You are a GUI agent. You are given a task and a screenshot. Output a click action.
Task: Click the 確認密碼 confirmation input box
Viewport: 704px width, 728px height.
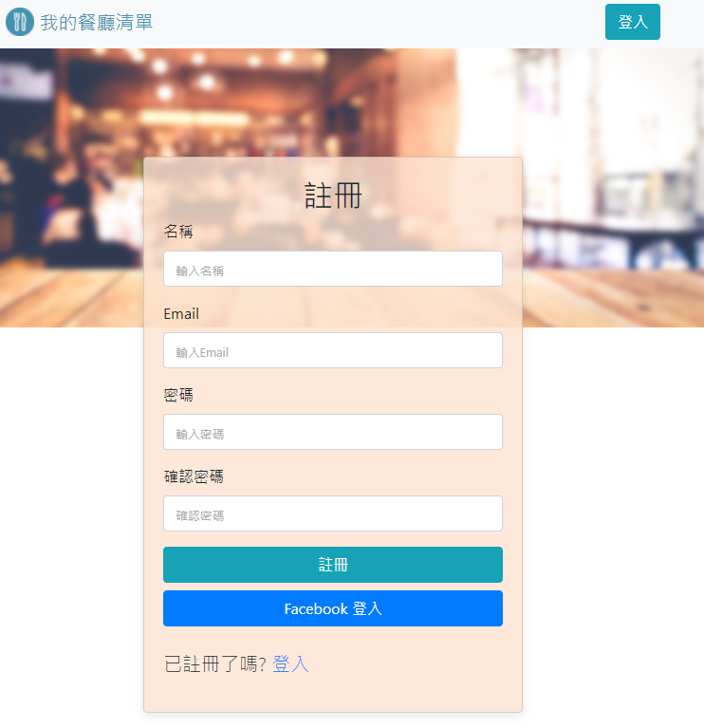pos(333,513)
